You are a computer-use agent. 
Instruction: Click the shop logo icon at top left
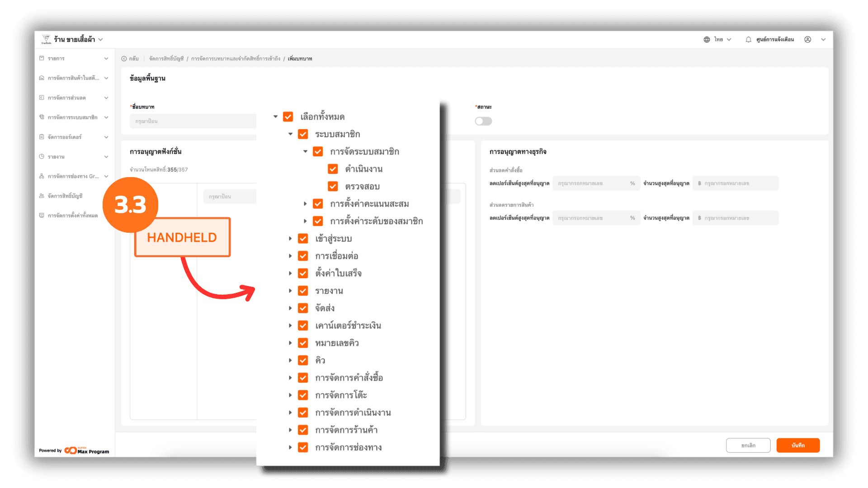coord(46,39)
